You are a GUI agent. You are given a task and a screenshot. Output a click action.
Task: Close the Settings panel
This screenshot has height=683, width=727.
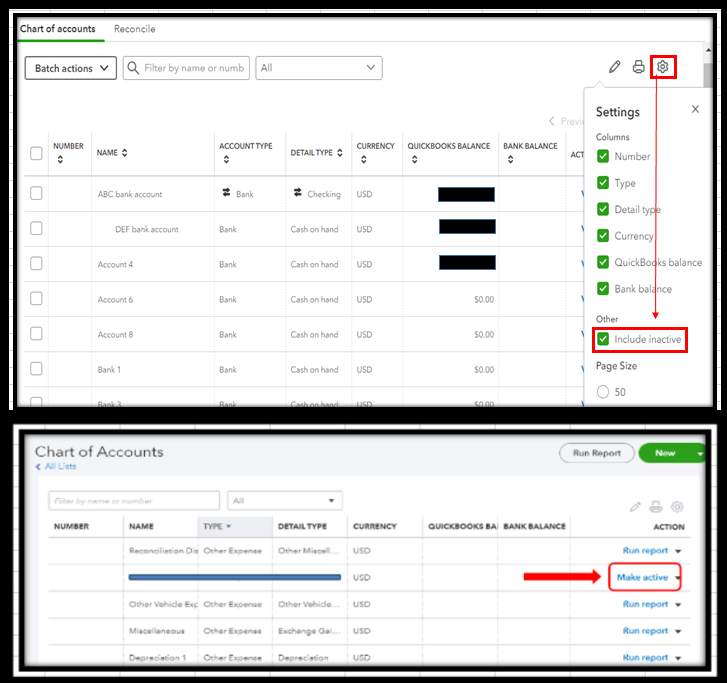(x=695, y=109)
